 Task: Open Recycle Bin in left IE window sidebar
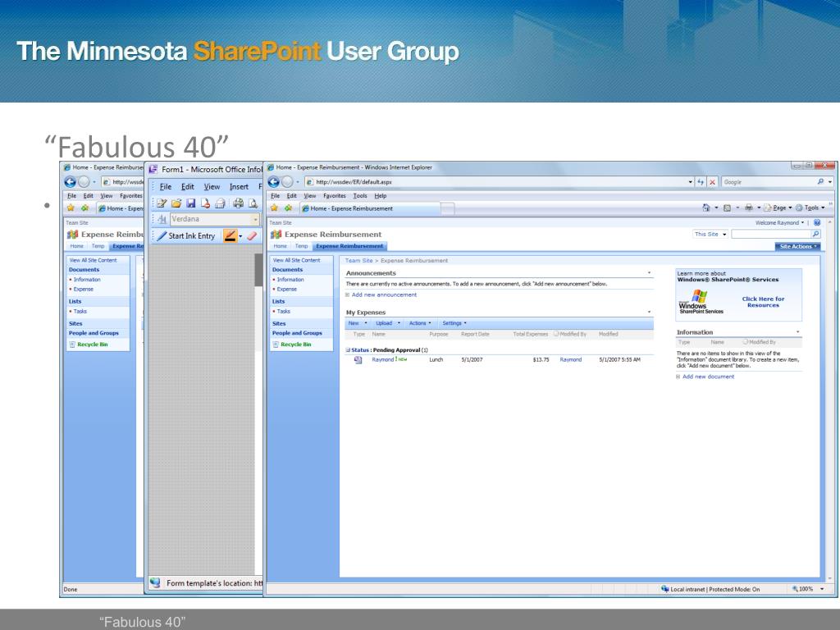pyautogui.click(x=92, y=345)
